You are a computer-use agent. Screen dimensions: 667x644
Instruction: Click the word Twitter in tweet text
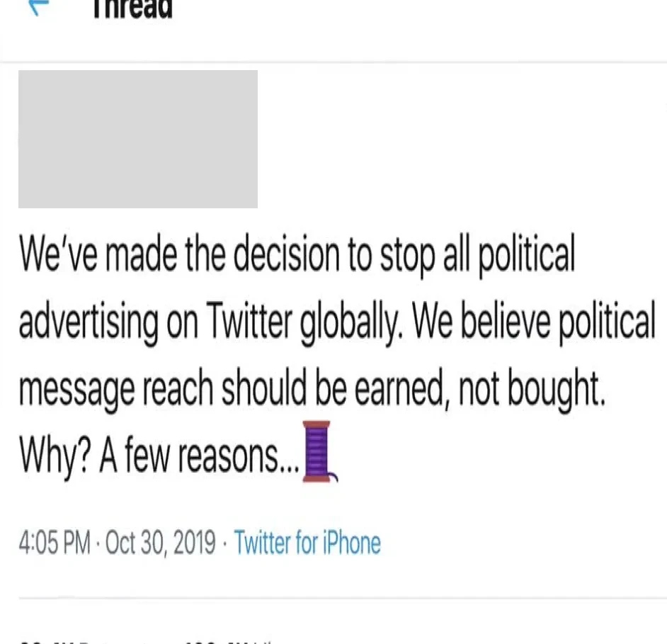(249, 320)
